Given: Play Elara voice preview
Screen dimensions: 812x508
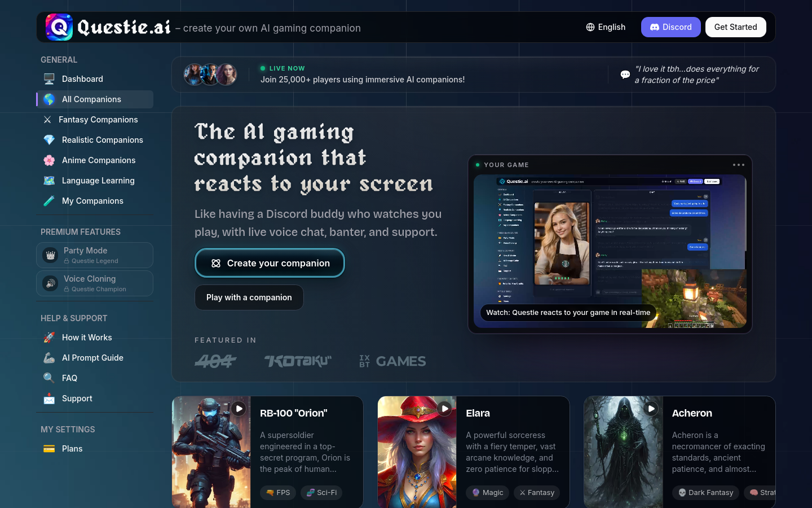Looking at the screenshot, I should (445, 408).
